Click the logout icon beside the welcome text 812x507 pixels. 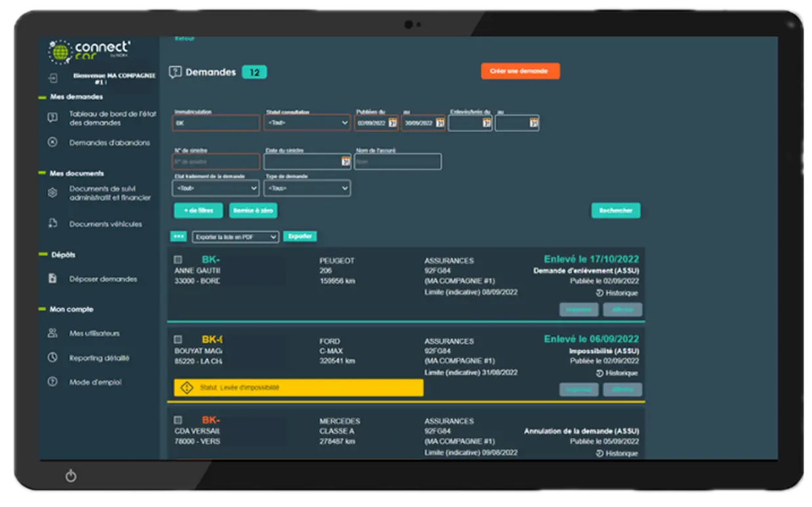[x=53, y=78]
